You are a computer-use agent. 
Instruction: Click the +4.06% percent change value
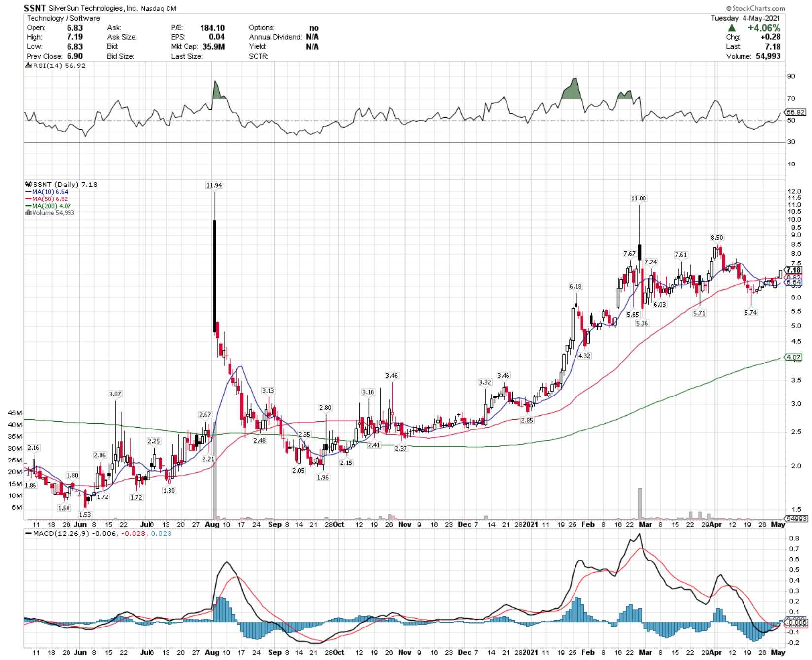pyautogui.click(x=764, y=28)
